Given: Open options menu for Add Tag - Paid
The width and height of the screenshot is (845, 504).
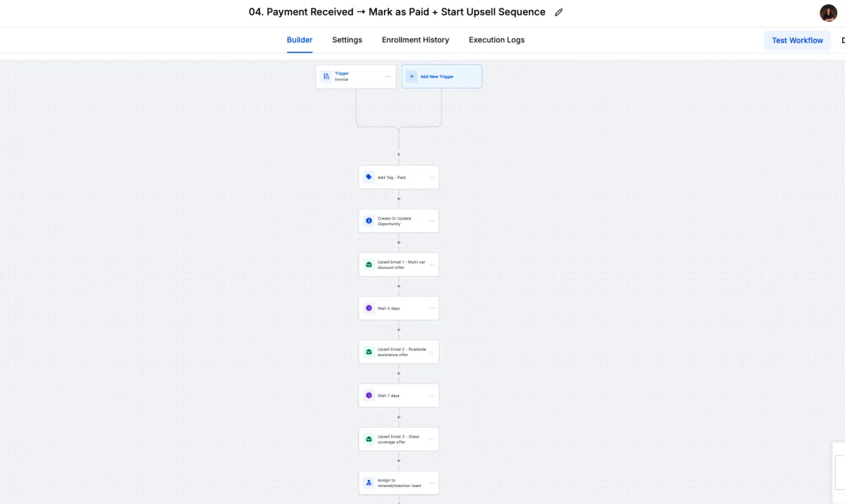Looking at the screenshot, I should click(x=432, y=177).
